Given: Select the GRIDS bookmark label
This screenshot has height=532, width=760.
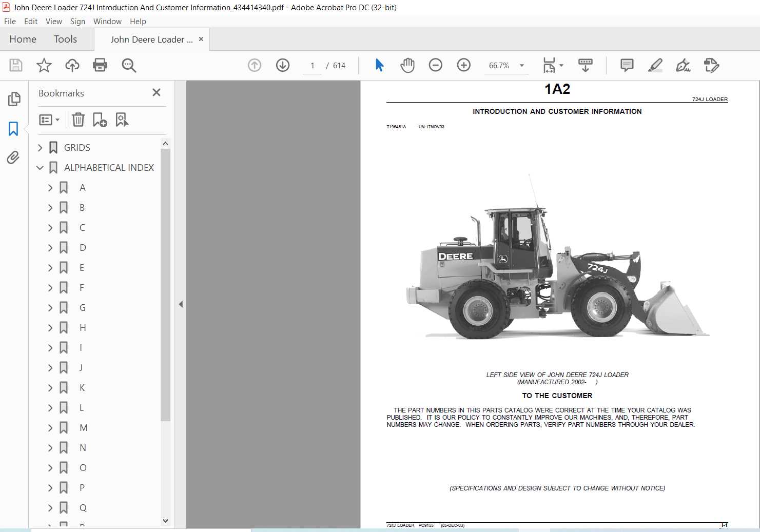Looking at the screenshot, I should (77, 148).
